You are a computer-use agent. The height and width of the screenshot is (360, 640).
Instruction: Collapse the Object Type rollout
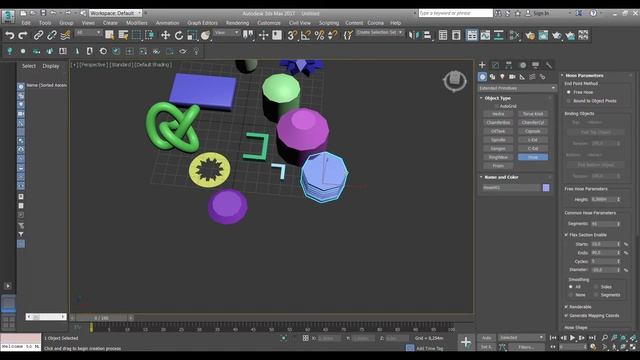(x=498, y=98)
